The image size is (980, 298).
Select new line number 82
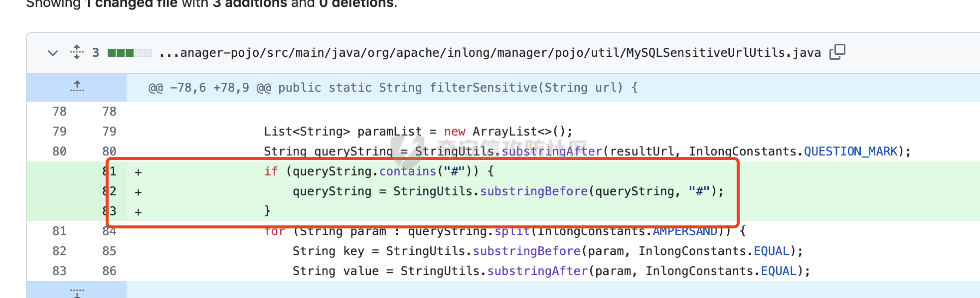coord(110,191)
